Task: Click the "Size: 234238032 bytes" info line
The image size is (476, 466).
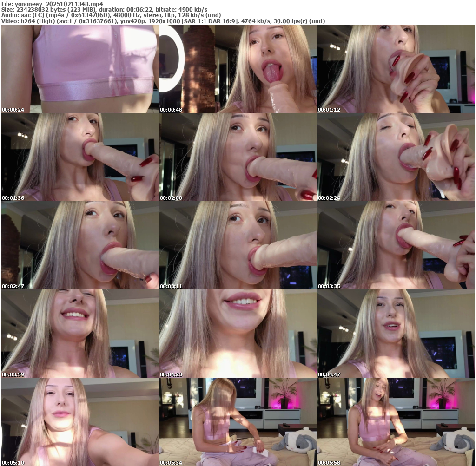Action: 105,9
